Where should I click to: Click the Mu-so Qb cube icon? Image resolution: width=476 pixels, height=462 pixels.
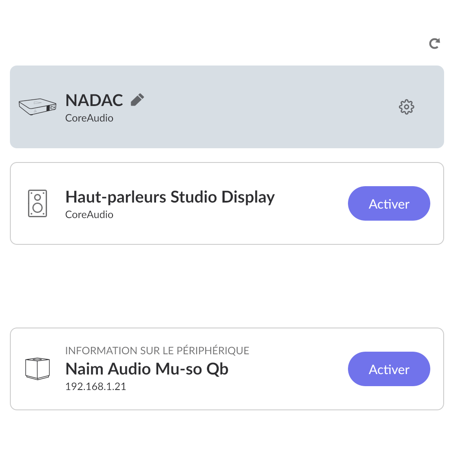[38, 368]
